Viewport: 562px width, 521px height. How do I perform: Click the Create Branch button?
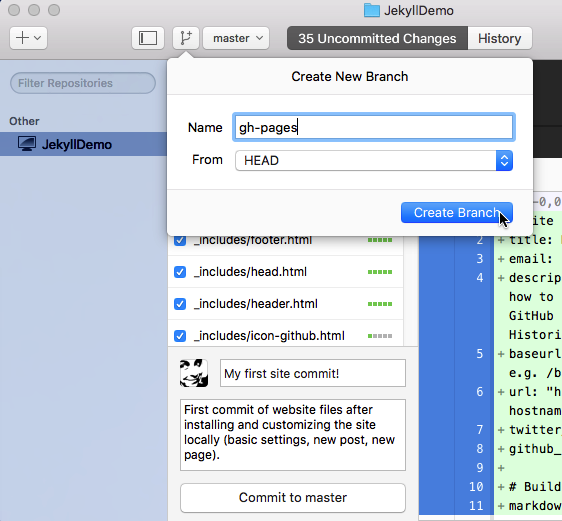[457, 212]
